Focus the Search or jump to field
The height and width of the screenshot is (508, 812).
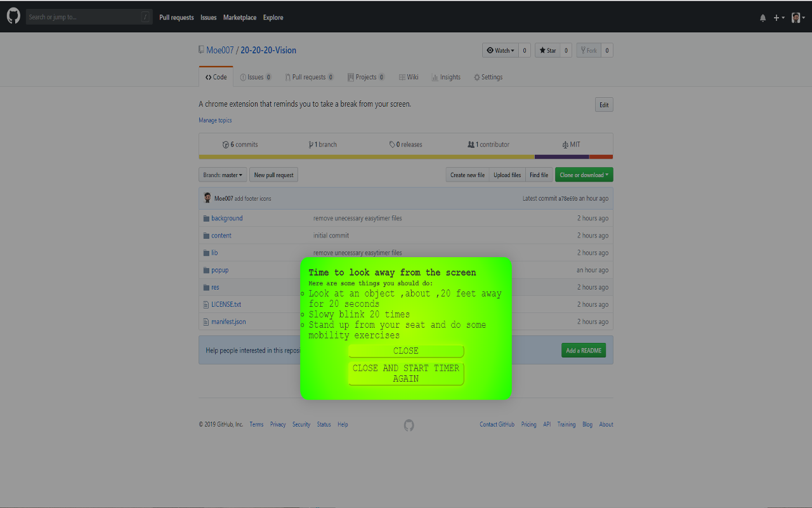[89, 17]
